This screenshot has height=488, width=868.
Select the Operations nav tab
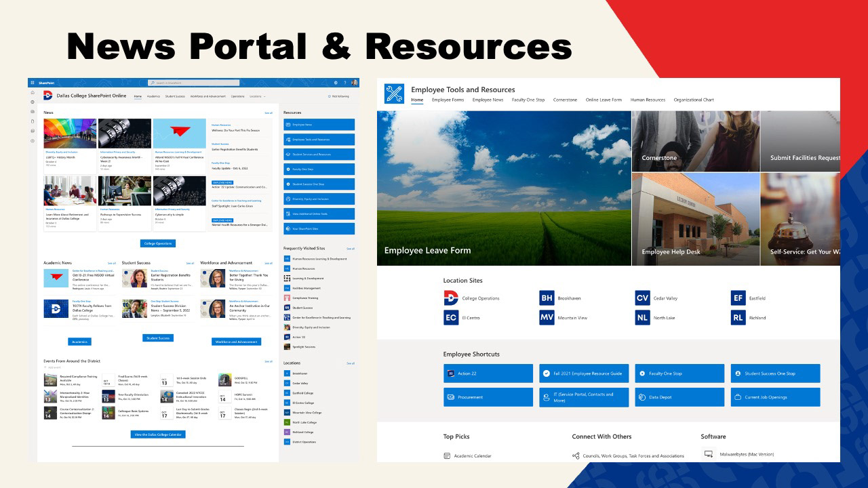click(237, 96)
